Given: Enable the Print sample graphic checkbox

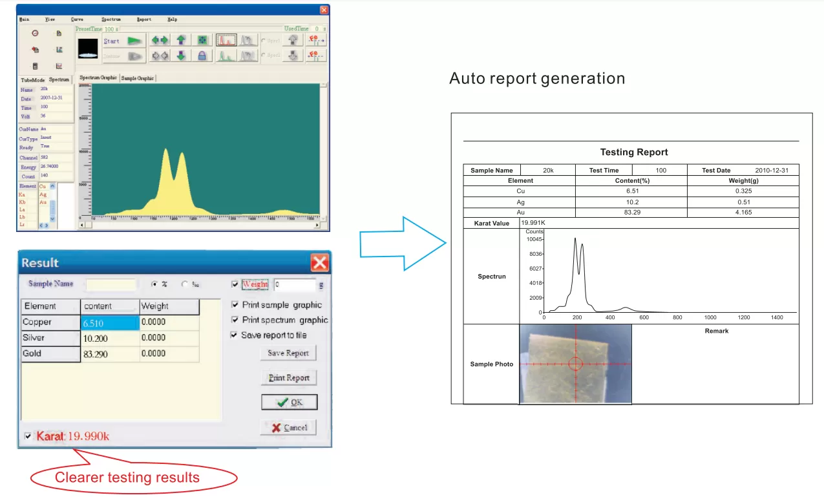Looking at the screenshot, I should pos(235,304).
